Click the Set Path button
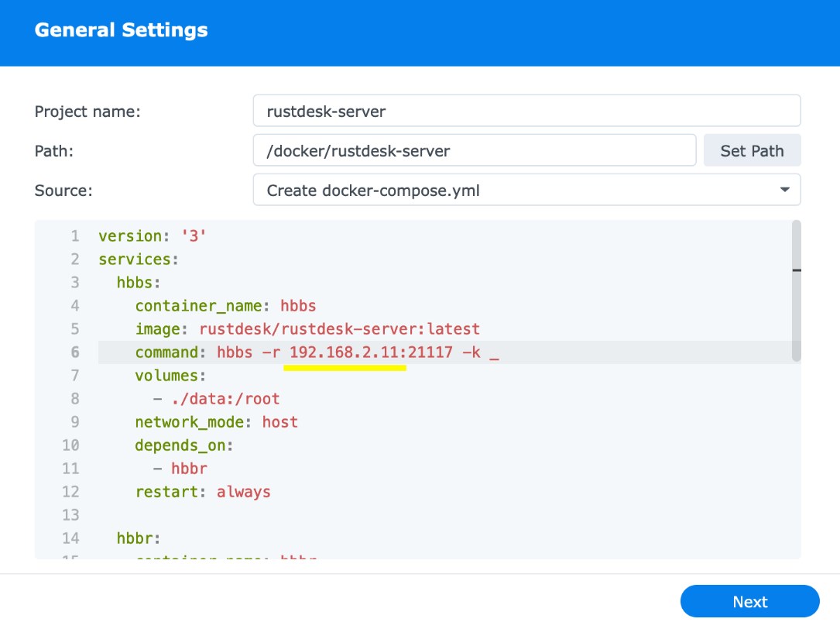Screen dimensions: 840x629 (752, 151)
